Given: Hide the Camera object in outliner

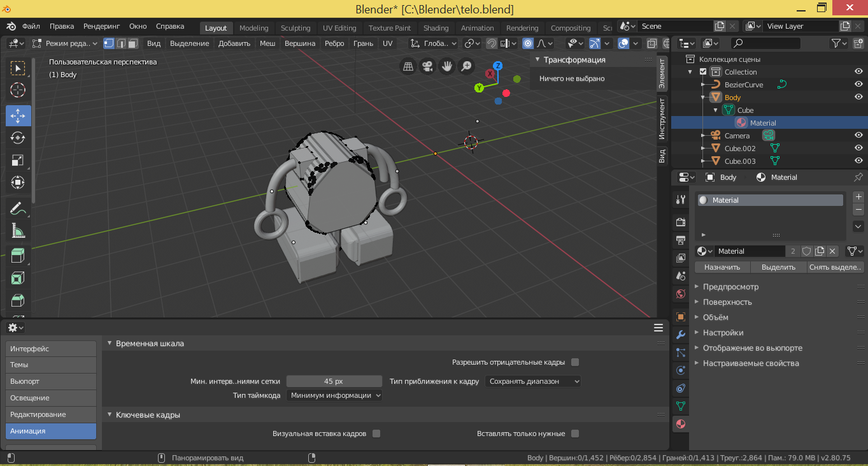Looking at the screenshot, I should point(858,136).
